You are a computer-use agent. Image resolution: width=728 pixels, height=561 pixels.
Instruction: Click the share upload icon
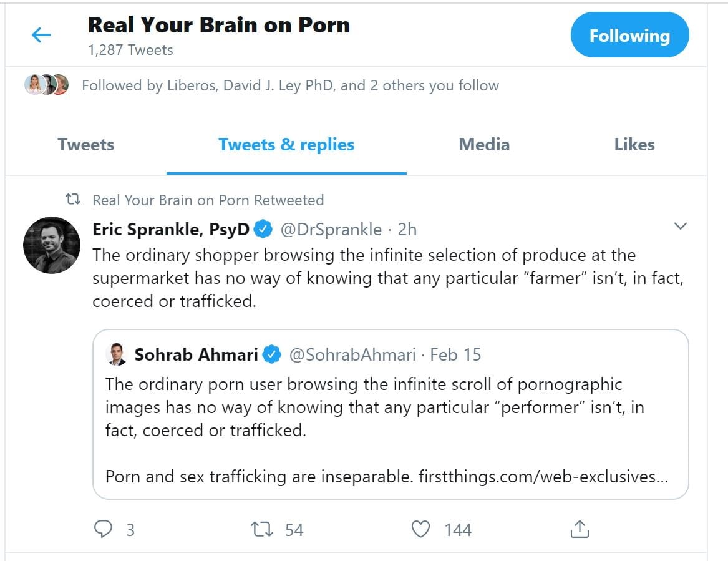[580, 530]
